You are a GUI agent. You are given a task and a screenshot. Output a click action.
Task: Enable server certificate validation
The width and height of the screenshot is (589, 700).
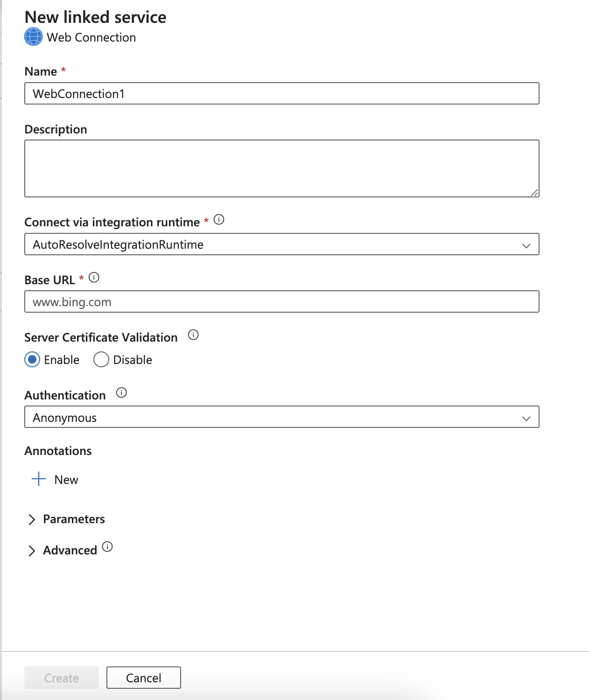(x=32, y=359)
